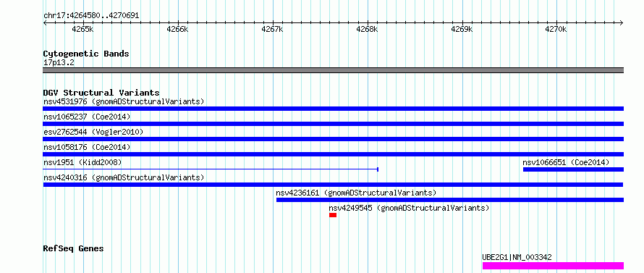Click the RefSeq Genes track title
644x273 pixels.
tap(74, 249)
